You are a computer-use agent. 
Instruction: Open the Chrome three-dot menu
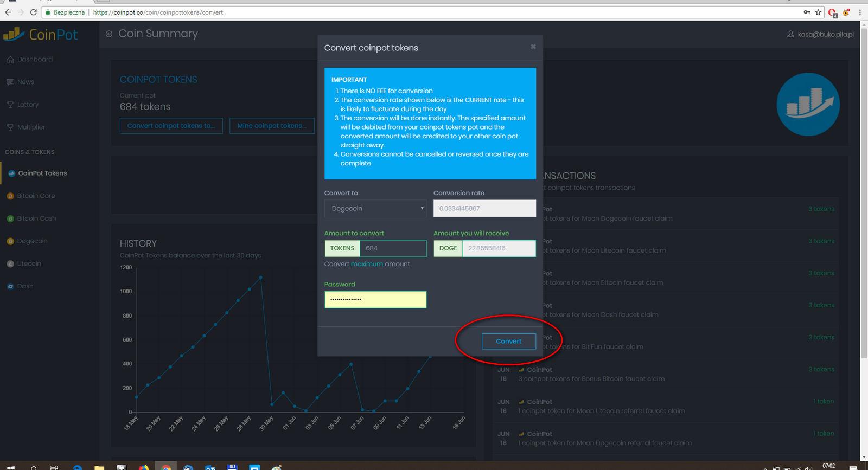click(860, 12)
